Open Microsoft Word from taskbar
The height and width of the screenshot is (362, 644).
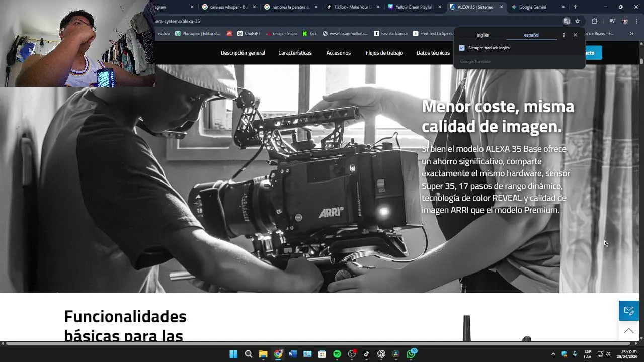point(293,354)
